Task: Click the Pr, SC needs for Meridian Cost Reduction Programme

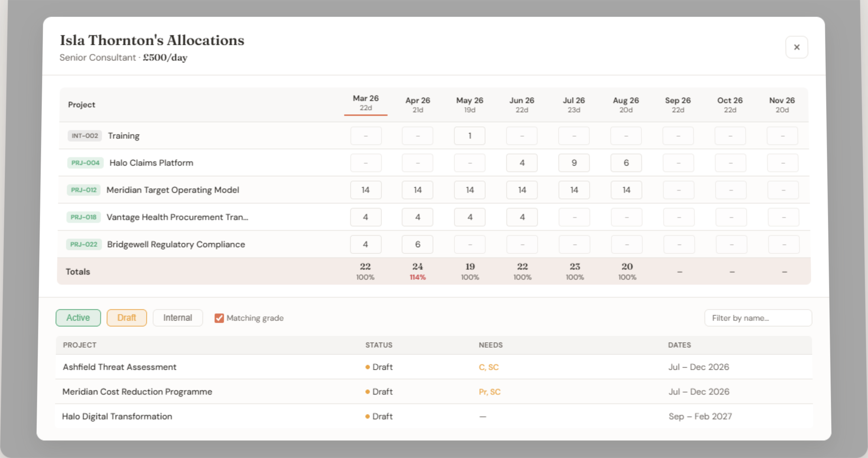Action: [490, 391]
